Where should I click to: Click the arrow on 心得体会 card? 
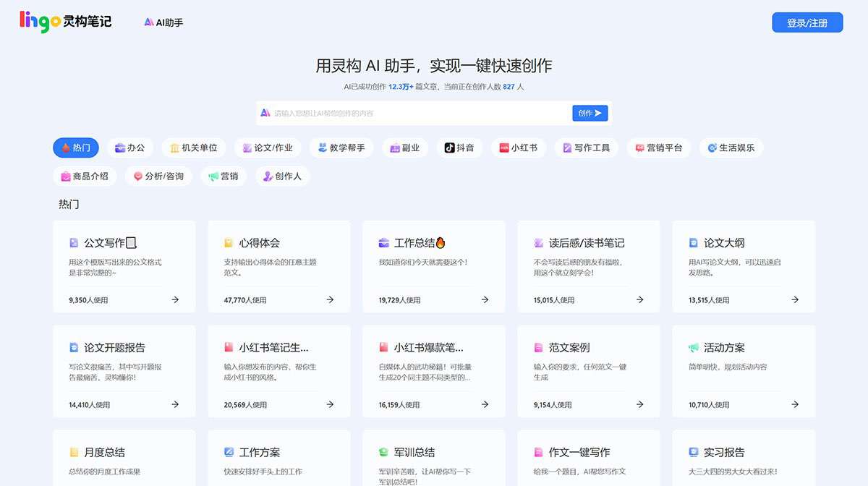pyautogui.click(x=330, y=299)
